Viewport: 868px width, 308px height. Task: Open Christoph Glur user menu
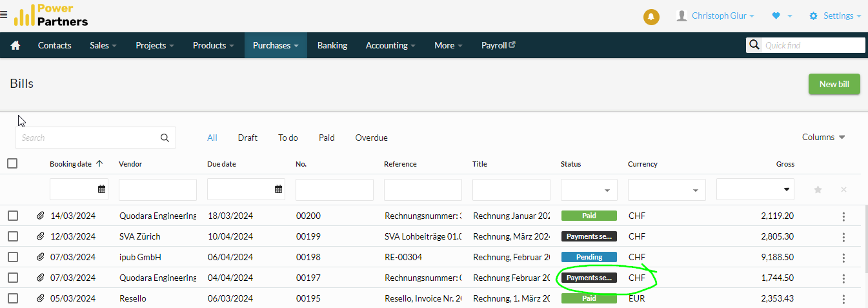click(723, 15)
